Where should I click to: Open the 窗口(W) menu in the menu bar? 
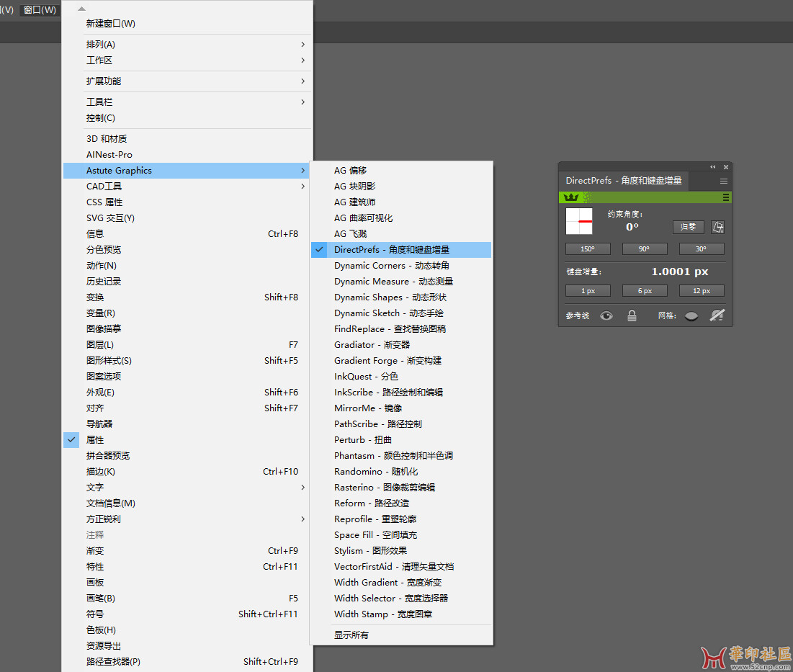pos(40,9)
